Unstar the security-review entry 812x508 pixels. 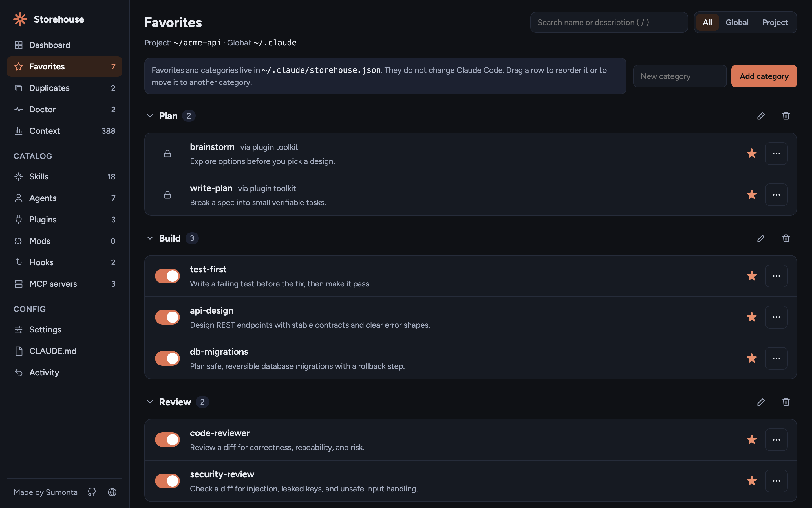coord(752,481)
